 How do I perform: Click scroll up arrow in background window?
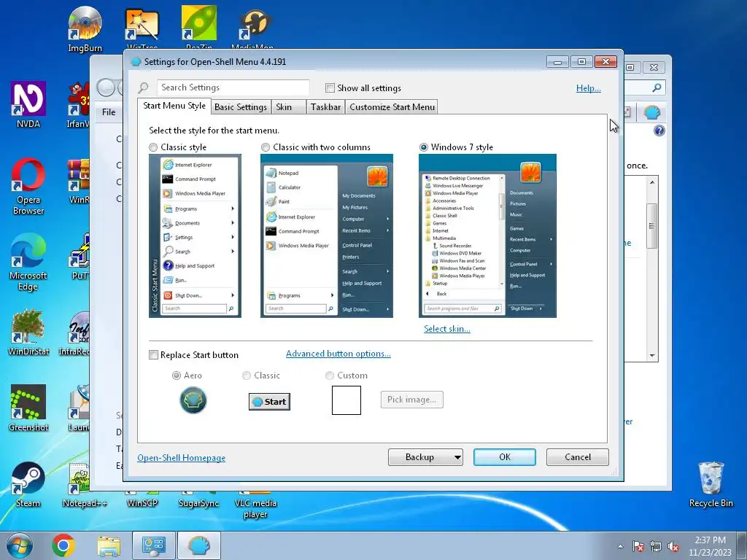click(x=652, y=182)
